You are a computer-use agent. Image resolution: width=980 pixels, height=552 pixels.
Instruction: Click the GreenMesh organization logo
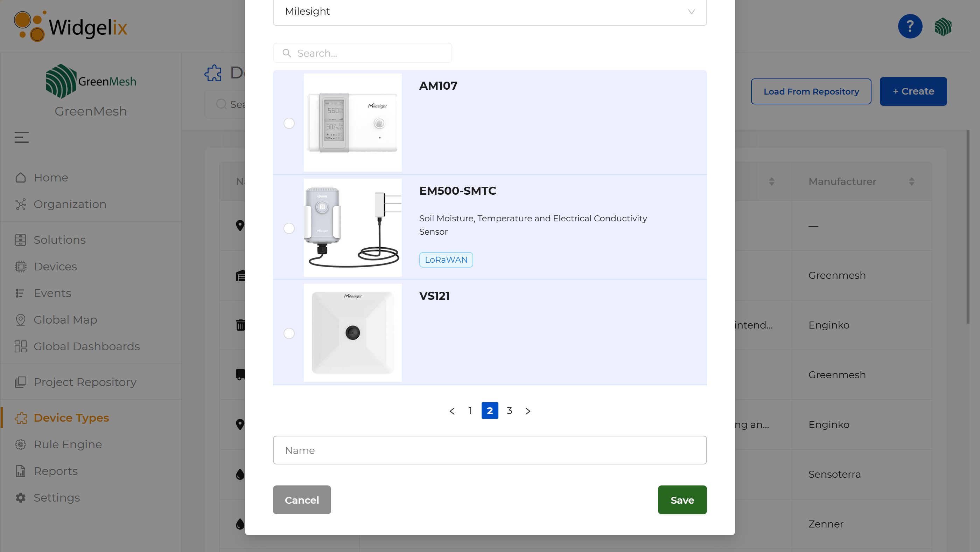tap(91, 81)
